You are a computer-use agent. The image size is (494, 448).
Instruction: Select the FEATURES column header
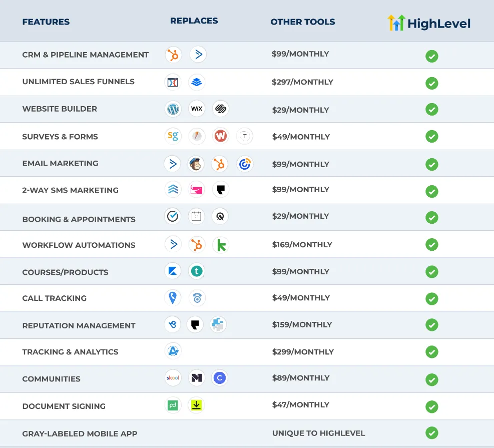(46, 22)
